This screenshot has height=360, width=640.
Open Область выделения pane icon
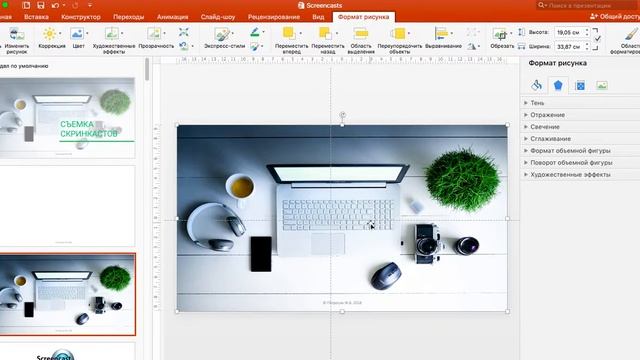point(361,33)
